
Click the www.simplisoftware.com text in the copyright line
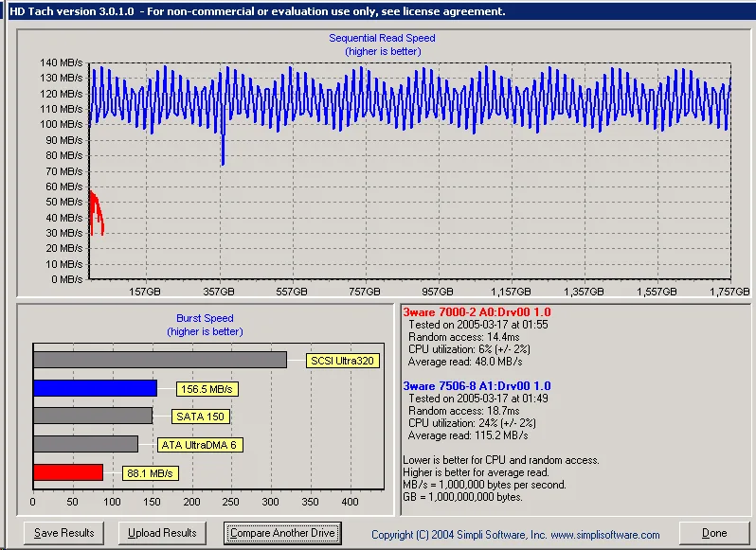604,535
